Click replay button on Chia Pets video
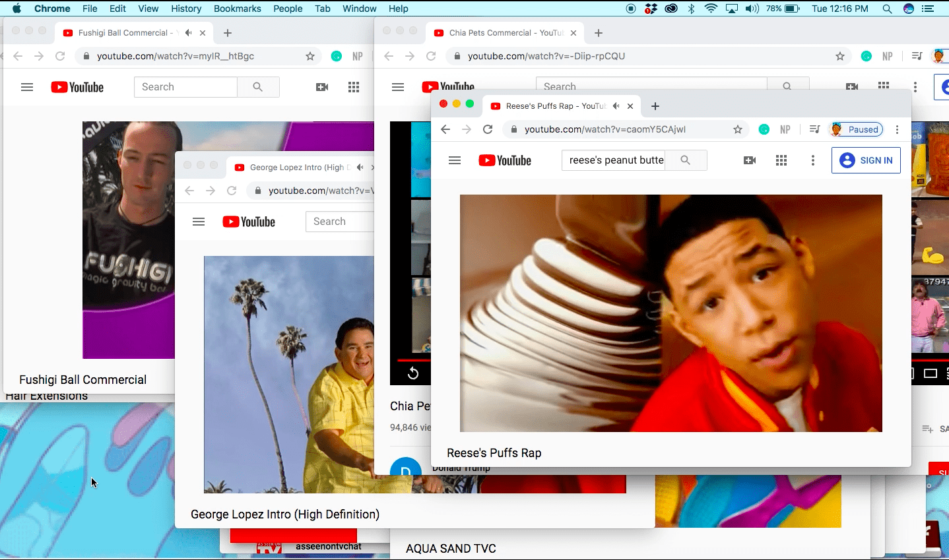 (x=413, y=373)
